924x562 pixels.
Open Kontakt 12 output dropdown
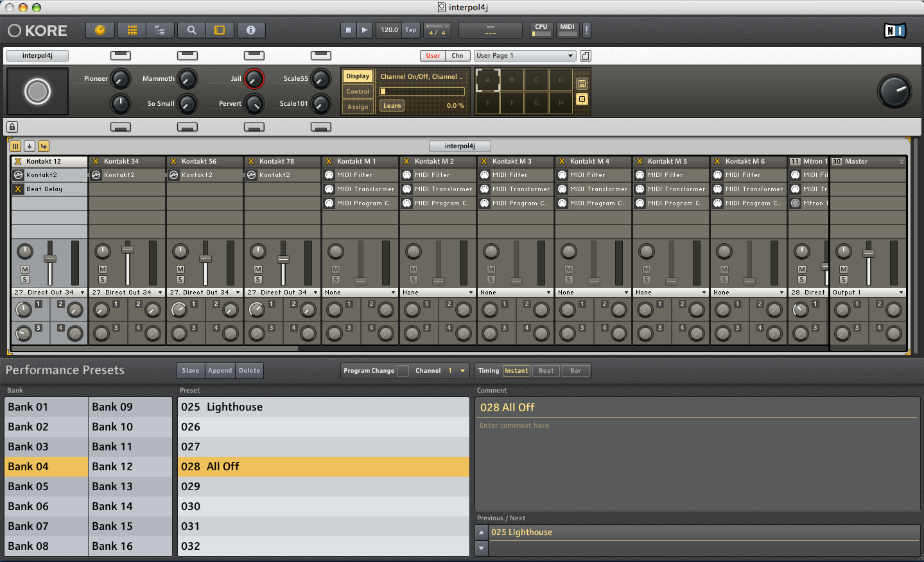[x=49, y=293]
